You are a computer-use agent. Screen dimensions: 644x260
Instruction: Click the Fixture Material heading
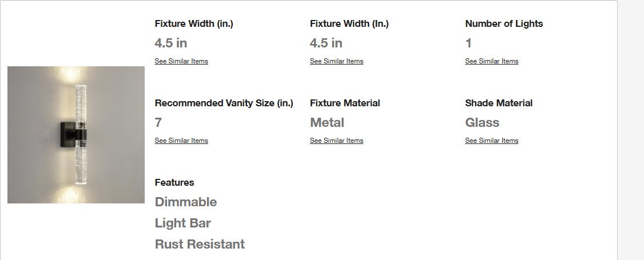click(x=345, y=103)
